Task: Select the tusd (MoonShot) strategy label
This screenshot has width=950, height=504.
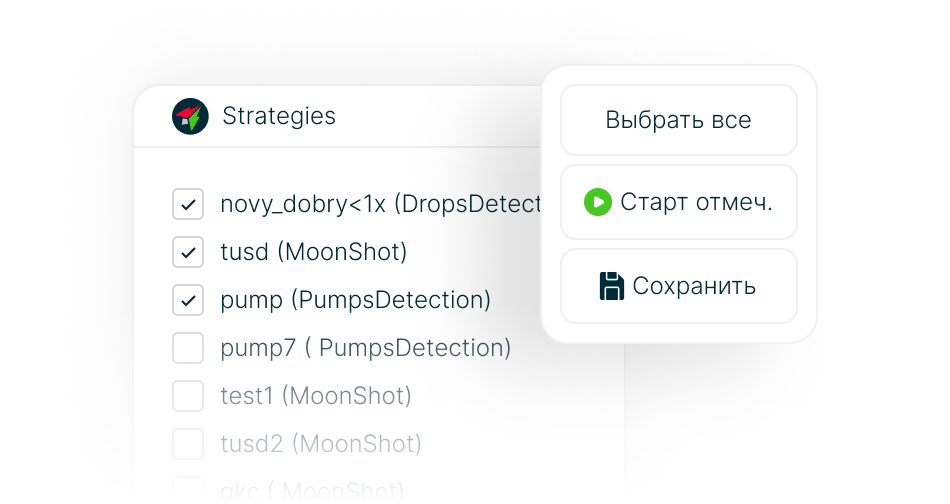Action: pyautogui.click(x=313, y=252)
